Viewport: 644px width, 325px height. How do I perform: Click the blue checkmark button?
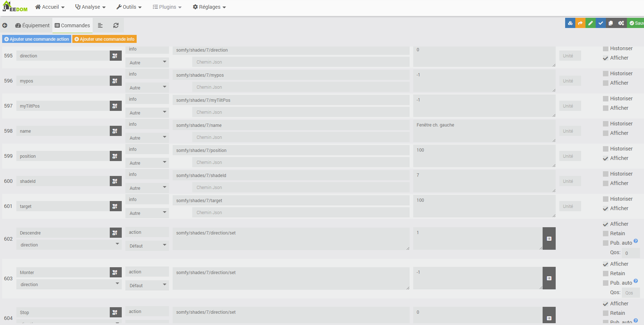(601, 23)
